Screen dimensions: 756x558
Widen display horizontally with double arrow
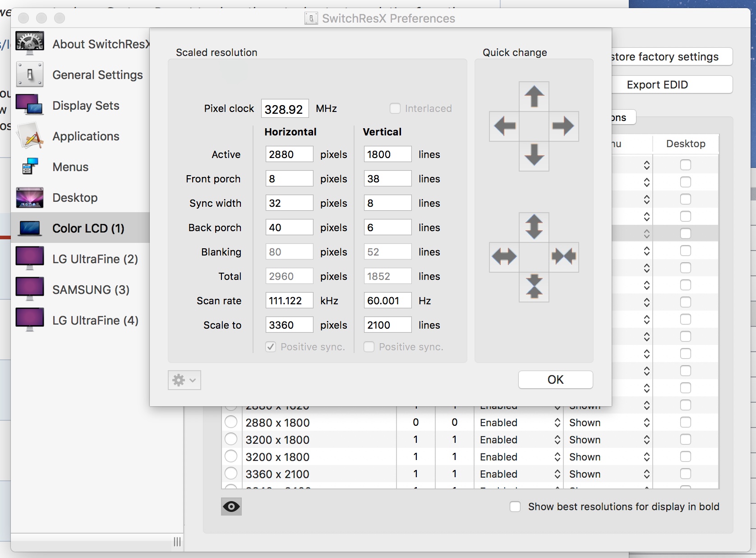pos(504,257)
